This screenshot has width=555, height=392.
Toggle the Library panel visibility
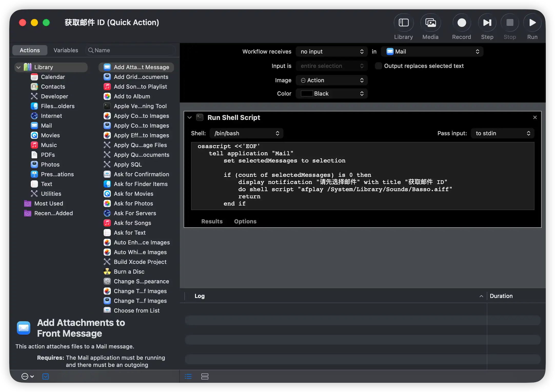coord(403,22)
